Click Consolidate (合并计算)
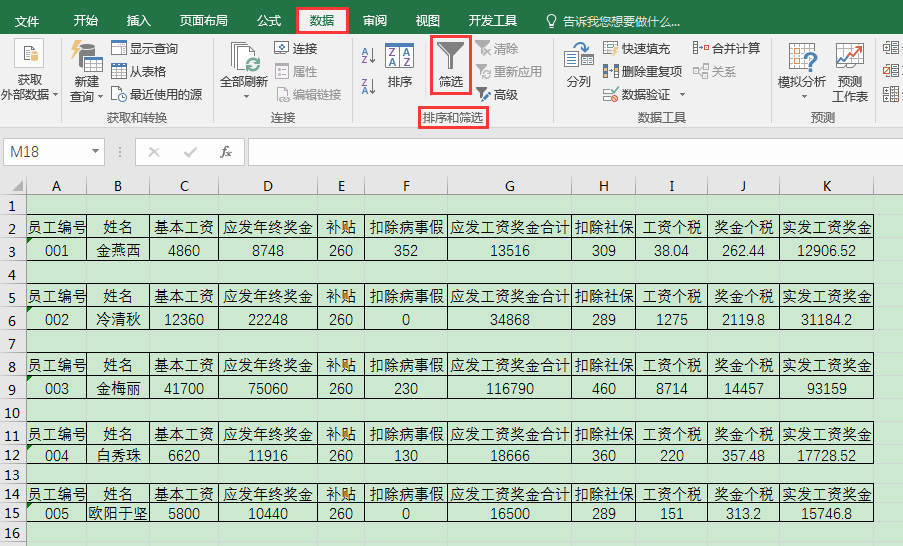The height and width of the screenshot is (546, 903). click(x=726, y=48)
